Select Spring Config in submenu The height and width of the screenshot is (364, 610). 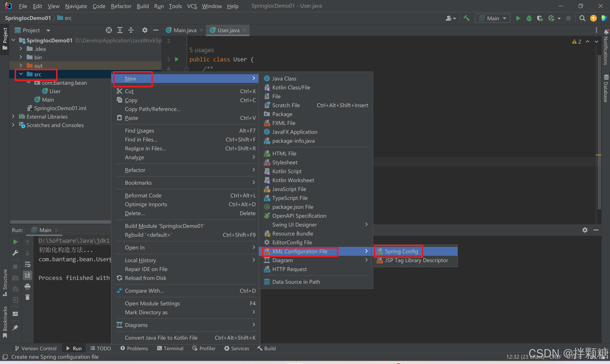[x=401, y=251]
